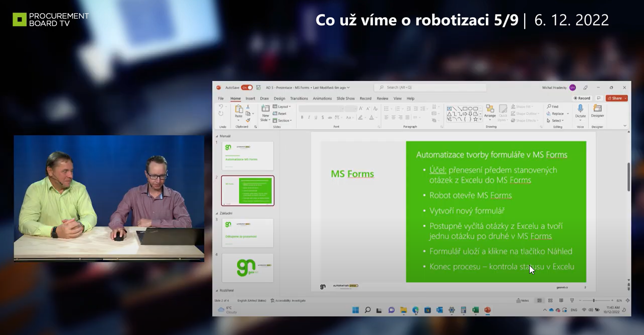This screenshot has height=335, width=644.
Task: Click the Bullets list icon
Action: coord(386,109)
